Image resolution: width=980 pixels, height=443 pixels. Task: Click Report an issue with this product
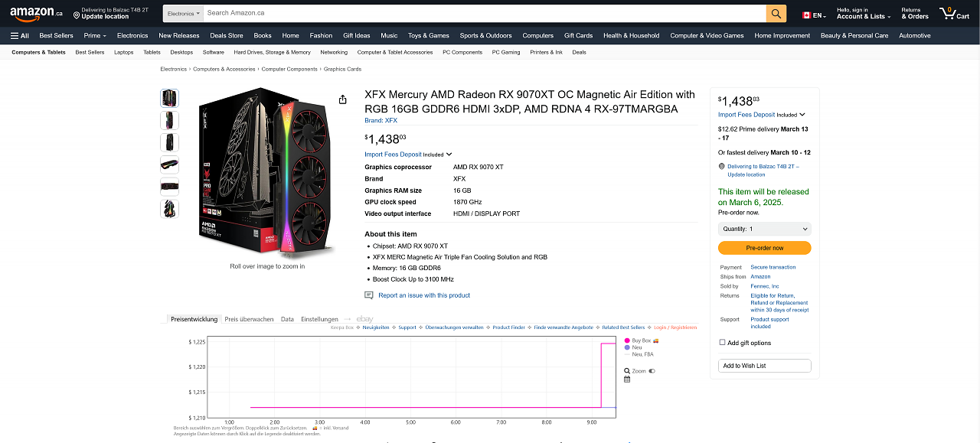click(x=424, y=295)
